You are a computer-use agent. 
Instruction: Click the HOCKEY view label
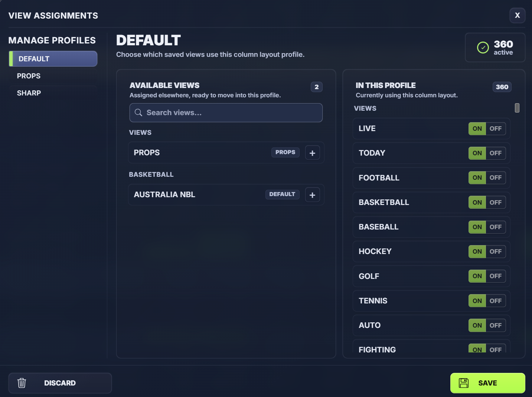click(375, 251)
